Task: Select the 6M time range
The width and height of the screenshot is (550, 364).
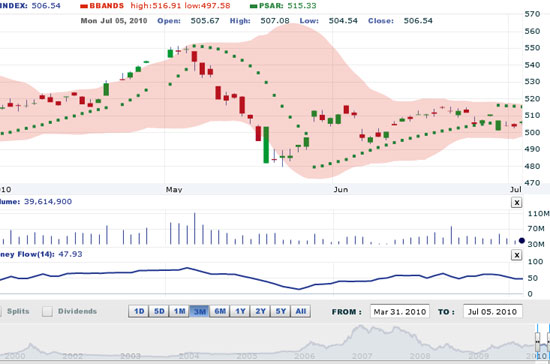Action: [220, 311]
